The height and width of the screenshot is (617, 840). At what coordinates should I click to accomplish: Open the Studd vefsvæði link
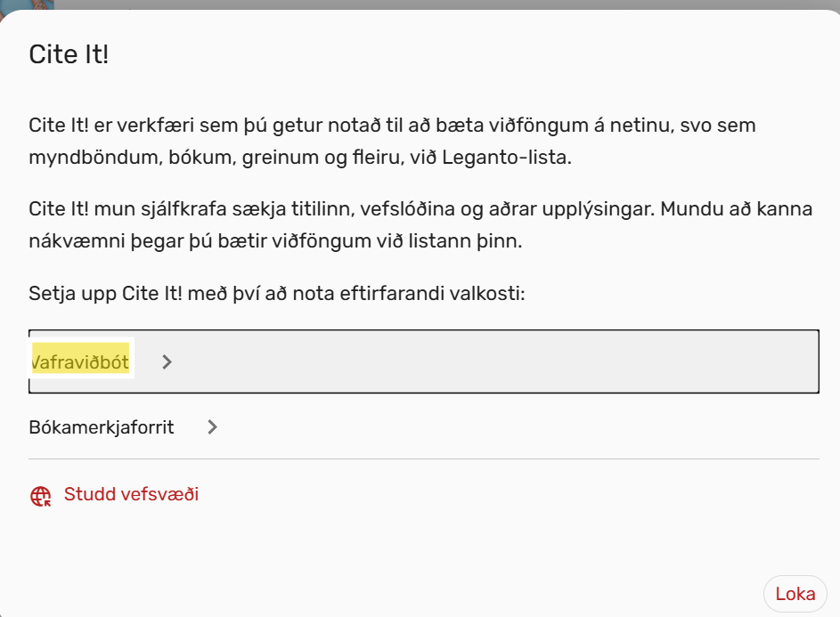pos(131,494)
